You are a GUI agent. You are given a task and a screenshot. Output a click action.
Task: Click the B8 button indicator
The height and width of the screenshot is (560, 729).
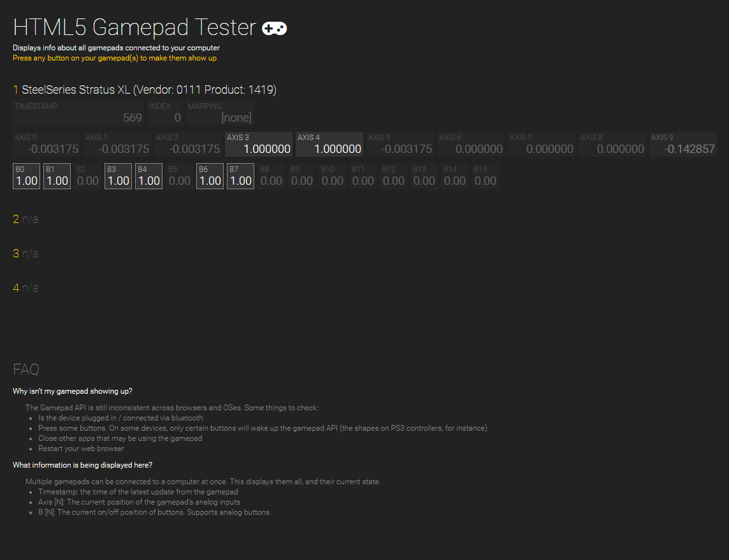[x=271, y=176]
